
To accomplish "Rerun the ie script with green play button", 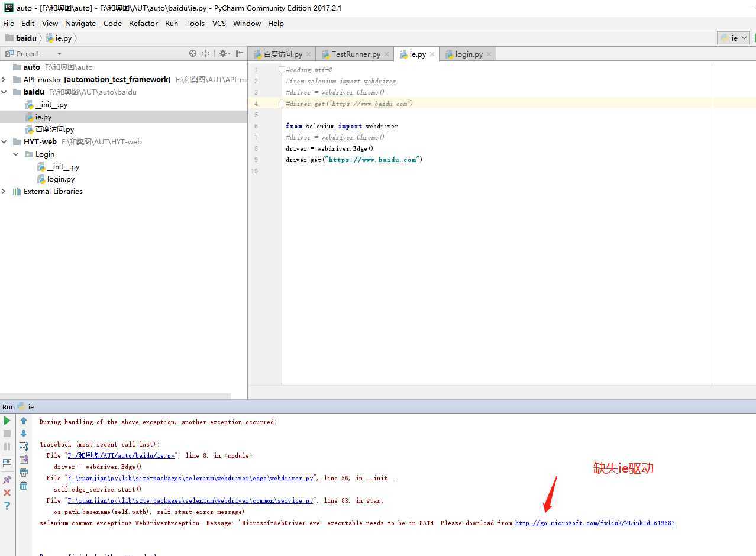I will tap(7, 421).
